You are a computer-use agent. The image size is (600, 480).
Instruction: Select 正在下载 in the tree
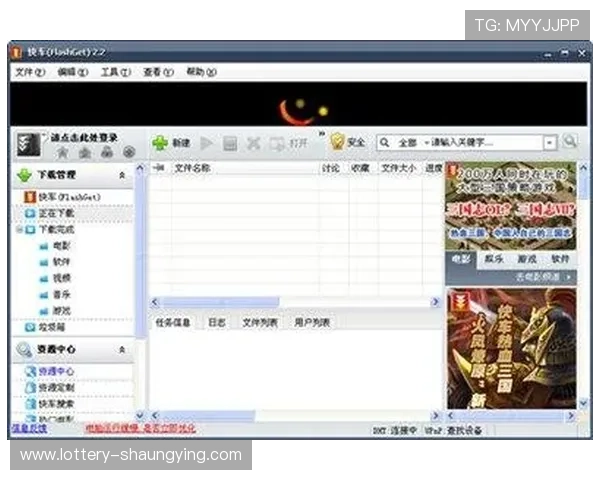[x=56, y=213]
